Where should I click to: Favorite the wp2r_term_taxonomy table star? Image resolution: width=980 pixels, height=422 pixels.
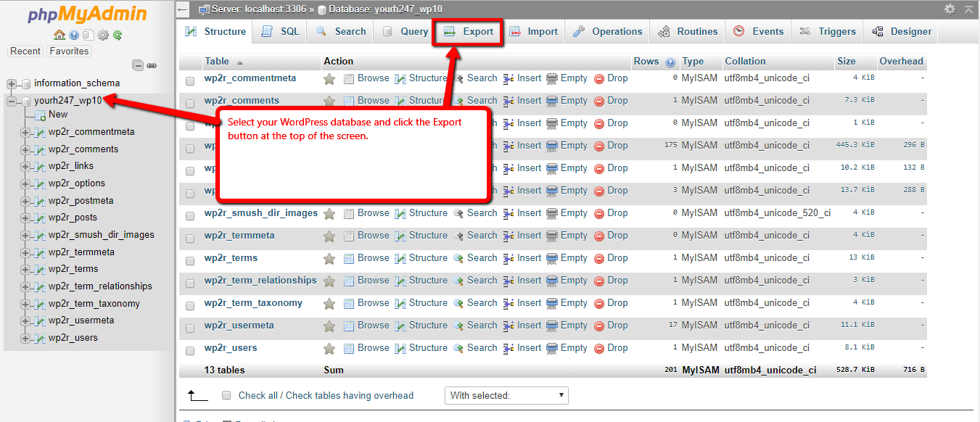[x=329, y=303]
